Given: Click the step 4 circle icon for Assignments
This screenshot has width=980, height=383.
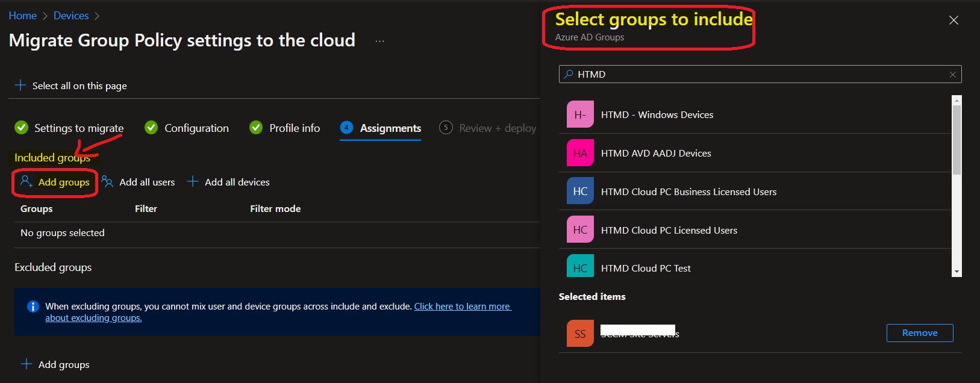Looking at the screenshot, I should click(346, 128).
